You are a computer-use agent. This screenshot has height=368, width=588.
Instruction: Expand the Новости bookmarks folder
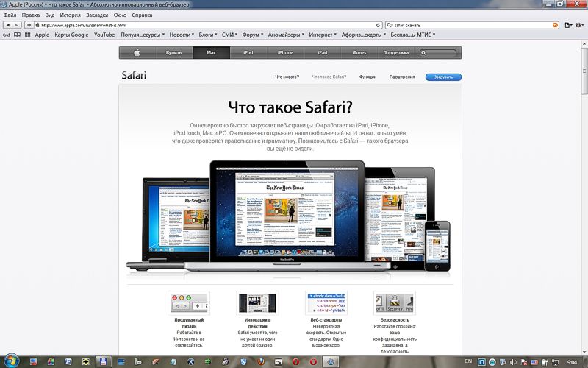pos(182,35)
